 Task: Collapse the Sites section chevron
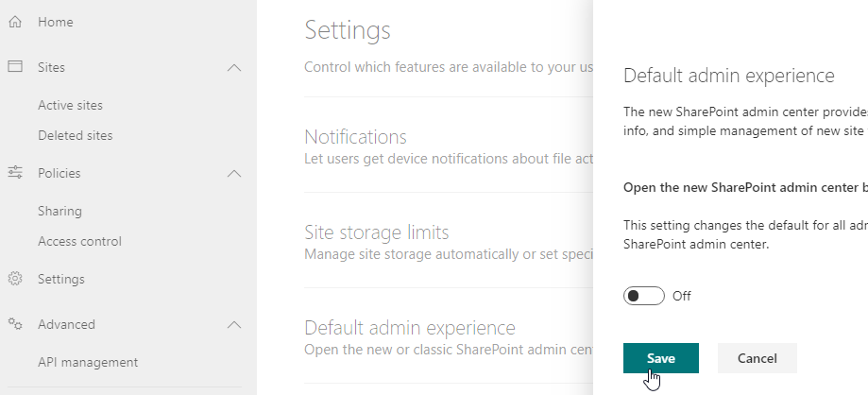[235, 67]
